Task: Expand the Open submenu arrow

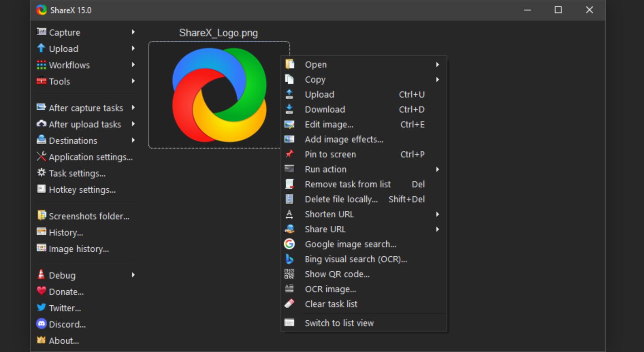Action: [x=438, y=64]
